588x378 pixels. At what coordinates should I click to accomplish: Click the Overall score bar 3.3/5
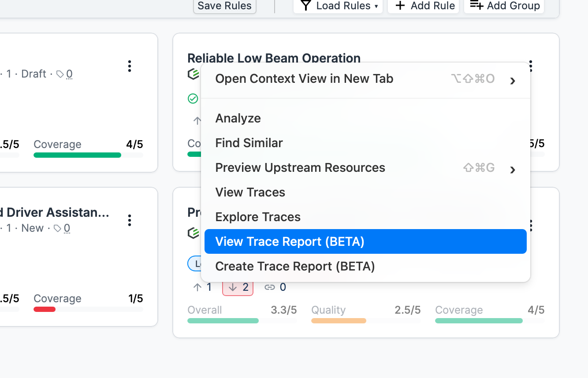tap(242, 321)
